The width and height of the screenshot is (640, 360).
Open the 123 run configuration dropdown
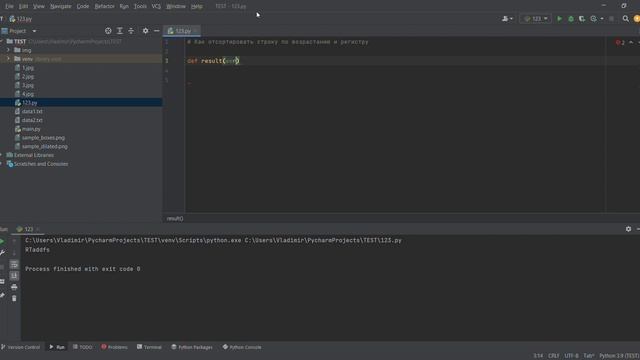(x=536, y=19)
